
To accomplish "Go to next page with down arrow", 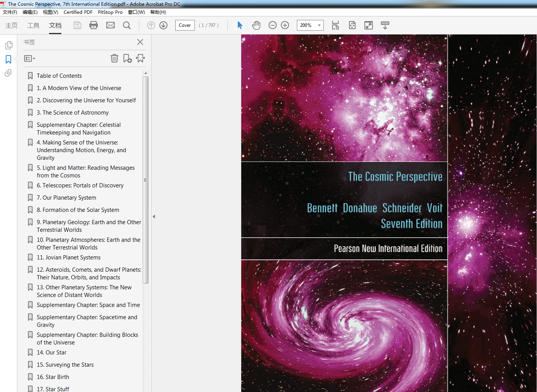I will pyautogui.click(x=163, y=25).
